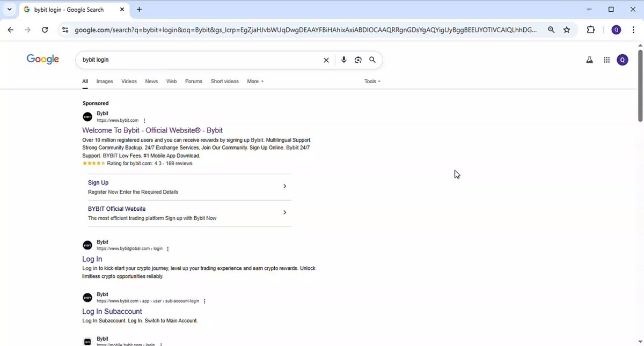Click the https://www.bybit.com sponsored URL
The width and height of the screenshot is (644, 346).
118,121
